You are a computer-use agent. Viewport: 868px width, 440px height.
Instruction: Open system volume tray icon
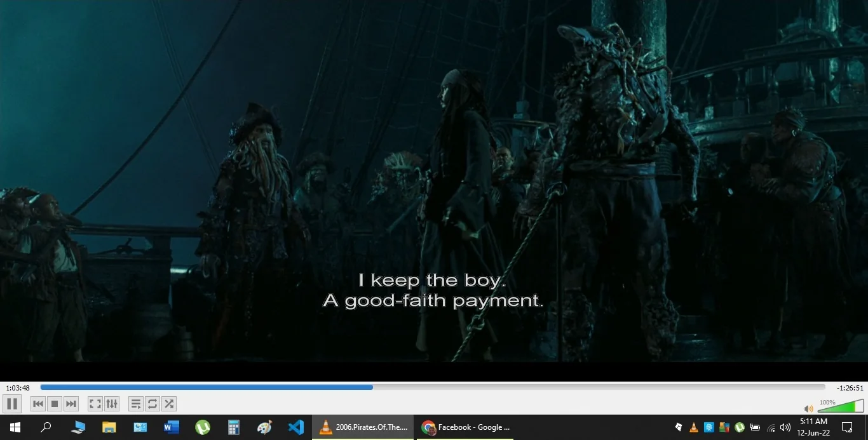785,427
